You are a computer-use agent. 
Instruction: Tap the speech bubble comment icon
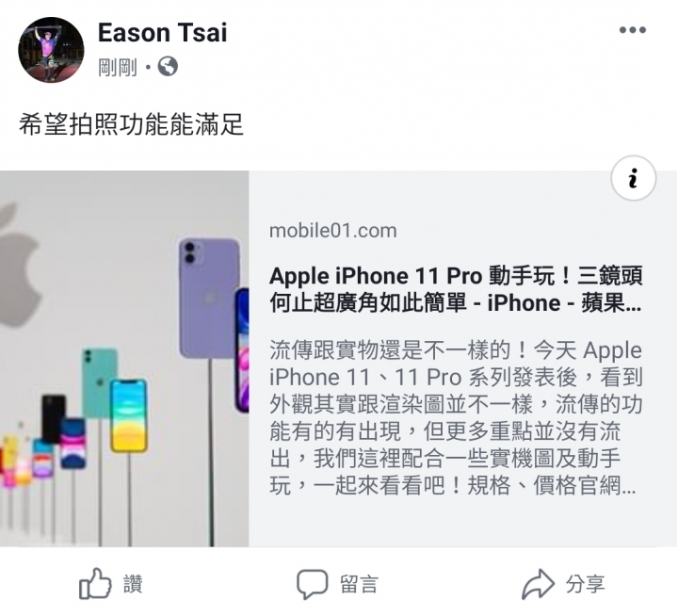click(x=312, y=584)
